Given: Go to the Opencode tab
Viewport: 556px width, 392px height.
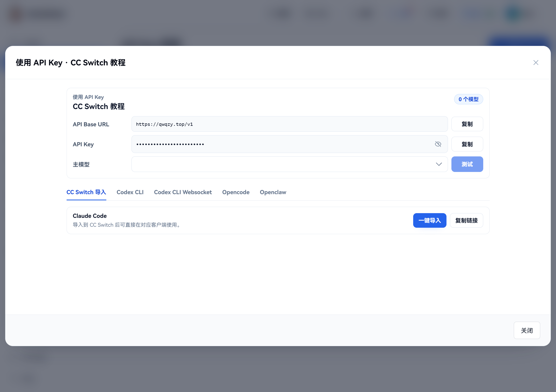Looking at the screenshot, I should pyautogui.click(x=236, y=192).
